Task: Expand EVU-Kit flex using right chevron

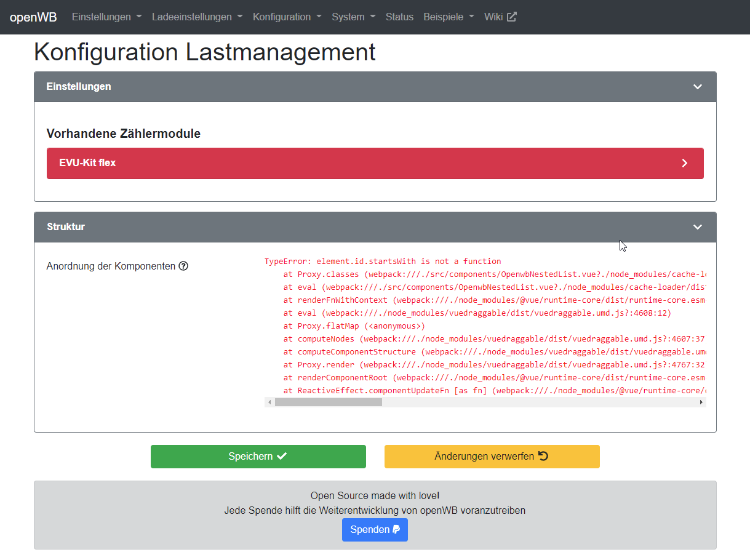Action: coord(684,163)
